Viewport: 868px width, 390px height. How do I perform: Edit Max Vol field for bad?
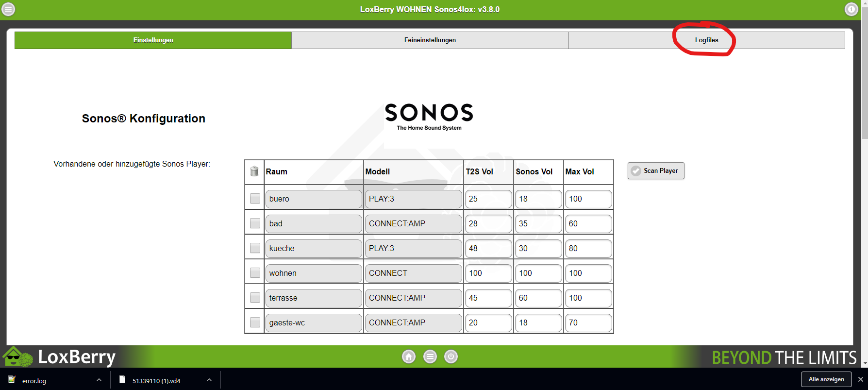588,224
